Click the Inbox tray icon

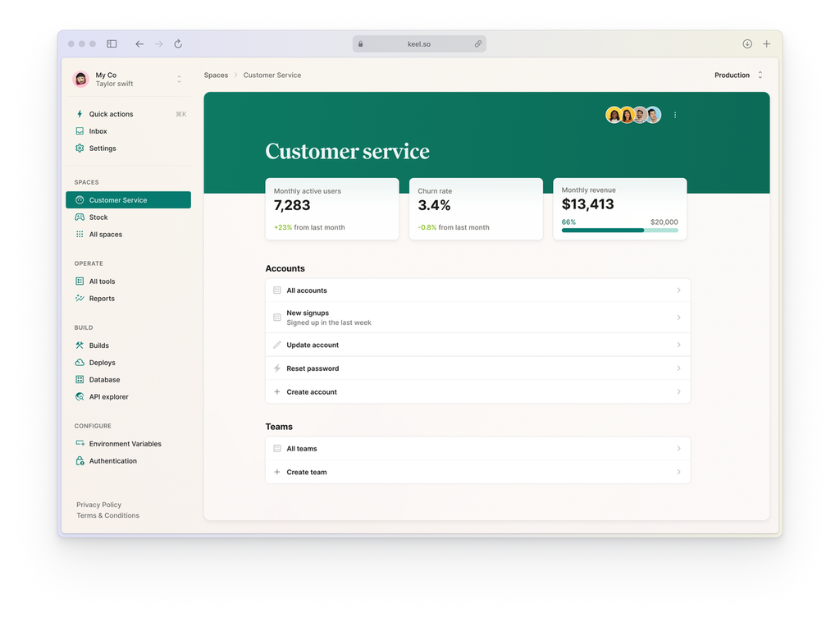pyautogui.click(x=80, y=130)
